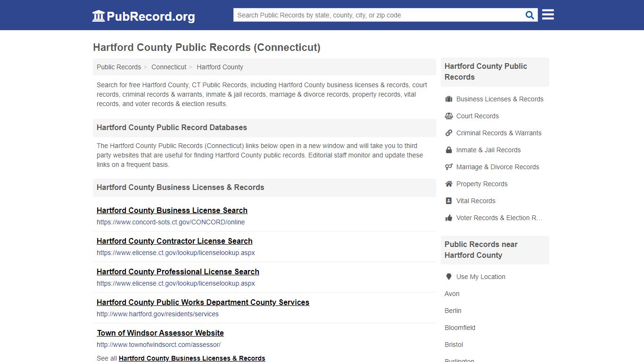This screenshot has width=644, height=362.
Task: Open Property Records sidebar link
Action: [482, 184]
